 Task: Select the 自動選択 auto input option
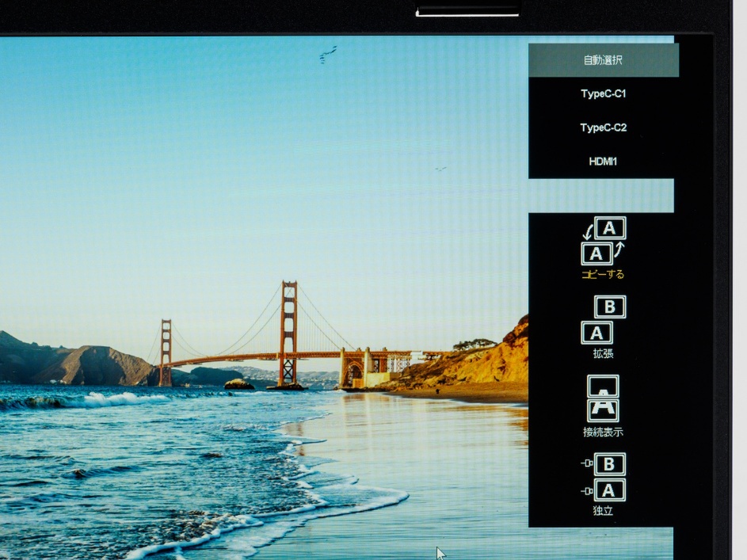point(603,60)
